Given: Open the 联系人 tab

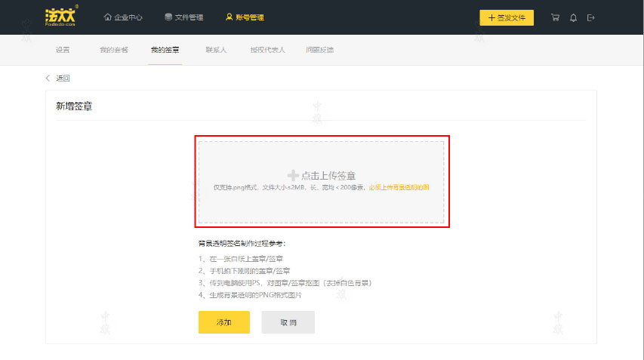Looking at the screenshot, I should pos(216,50).
